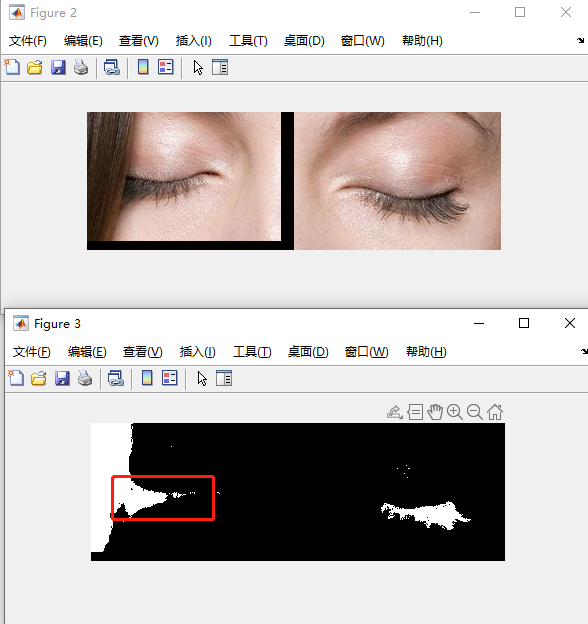Open 文件(F) menu in Figure 2
Image resolution: width=588 pixels, height=624 pixels.
[x=28, y=41]
